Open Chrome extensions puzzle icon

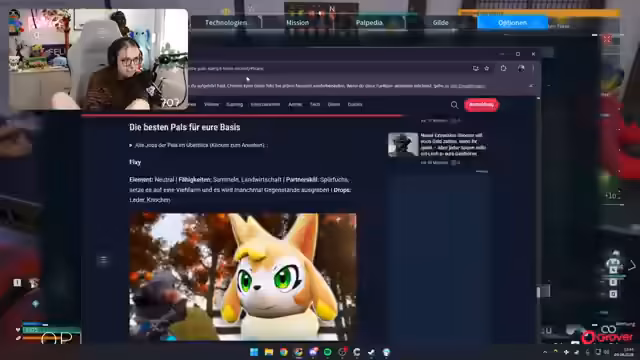pyautogui.click(x=503, y=69)
